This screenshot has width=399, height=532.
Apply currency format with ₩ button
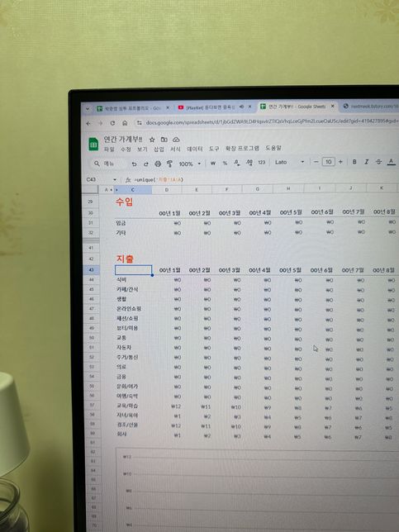pyautogui.click(x=213, y=164)
